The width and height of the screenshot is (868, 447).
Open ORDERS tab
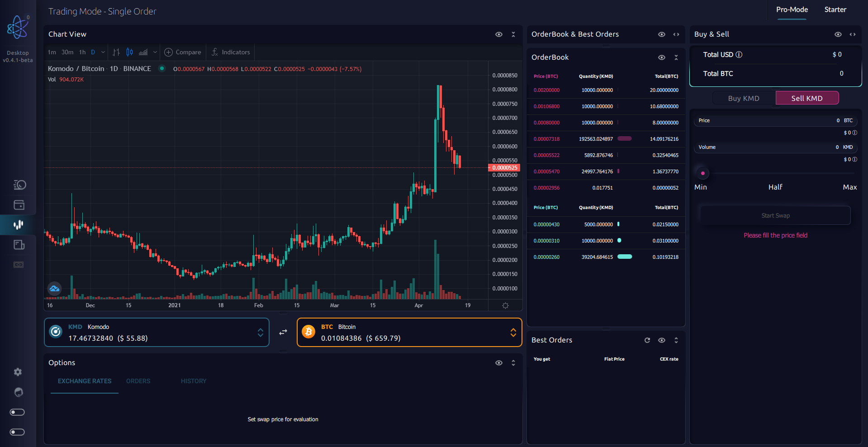pos(138,381)
